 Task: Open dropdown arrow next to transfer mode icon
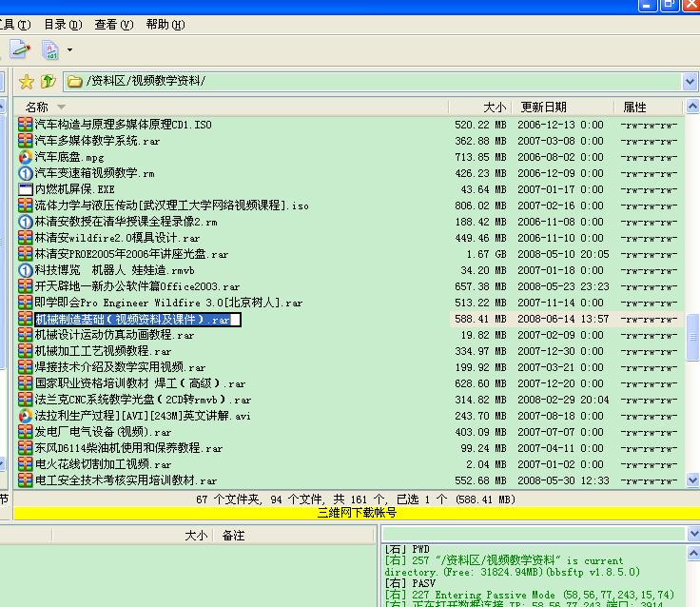[69, 49]
